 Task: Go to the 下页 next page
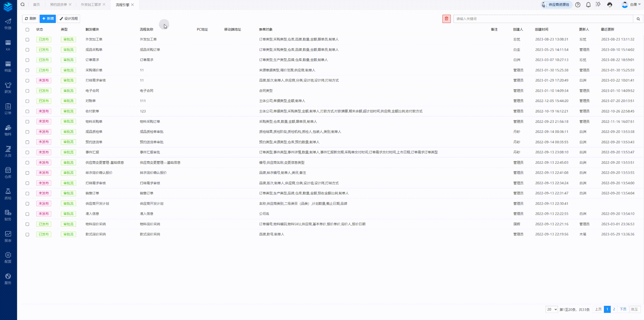(623, 309)
